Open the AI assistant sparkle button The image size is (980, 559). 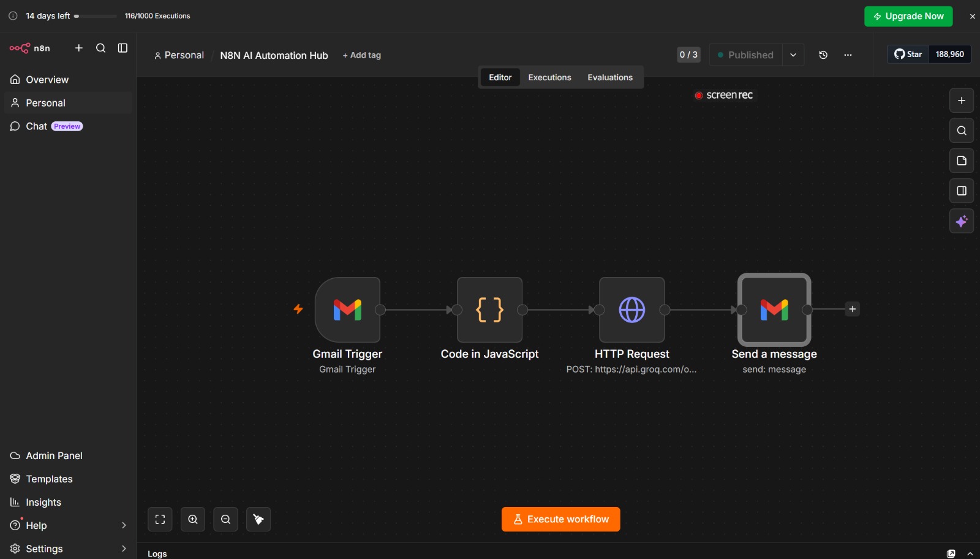coord(962,221)
